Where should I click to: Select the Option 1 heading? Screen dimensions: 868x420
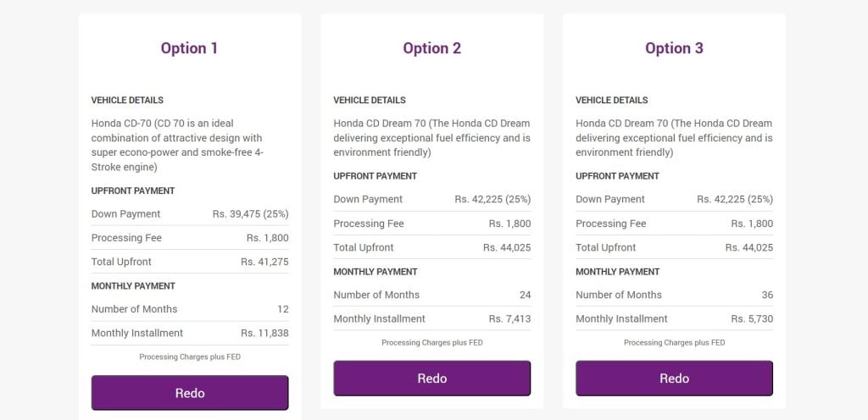click(x=189, y=48)
